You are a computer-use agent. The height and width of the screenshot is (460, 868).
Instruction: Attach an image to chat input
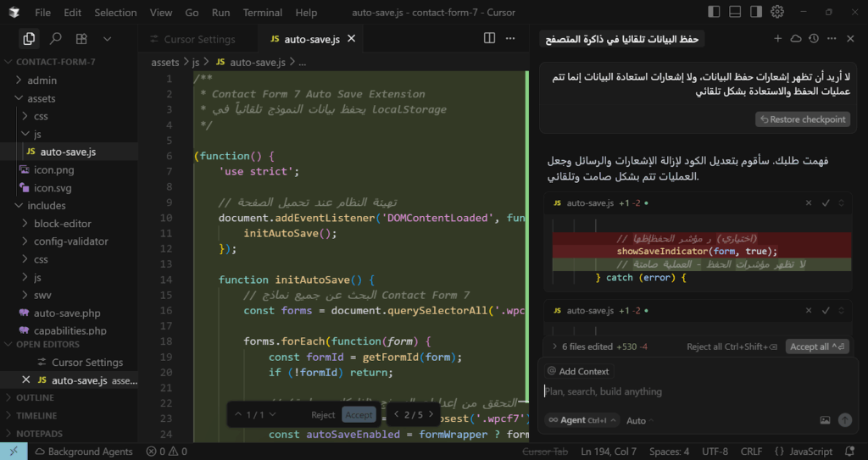[825, 420]
